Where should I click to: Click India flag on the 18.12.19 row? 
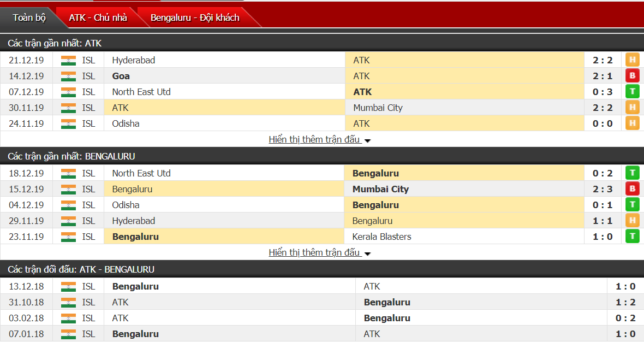coord(68,174)
